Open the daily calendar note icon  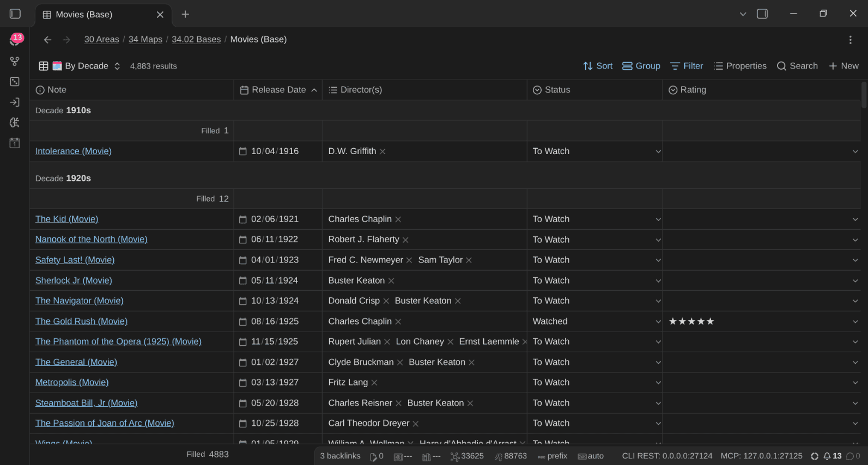[x=15, y=143]
